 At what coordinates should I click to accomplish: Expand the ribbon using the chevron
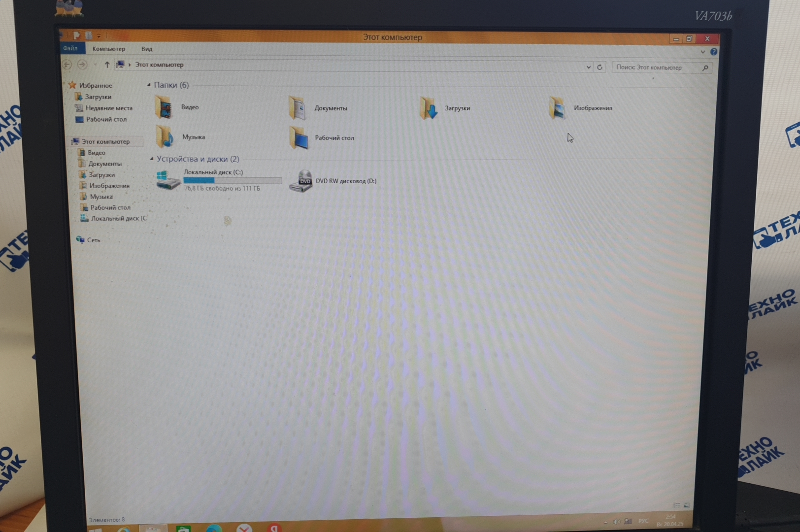[x=702, y=52]
